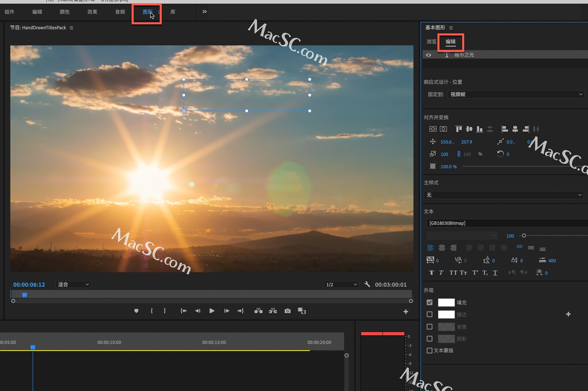Toggle all caps text style
588x391 pixels.
coord(453,273)
